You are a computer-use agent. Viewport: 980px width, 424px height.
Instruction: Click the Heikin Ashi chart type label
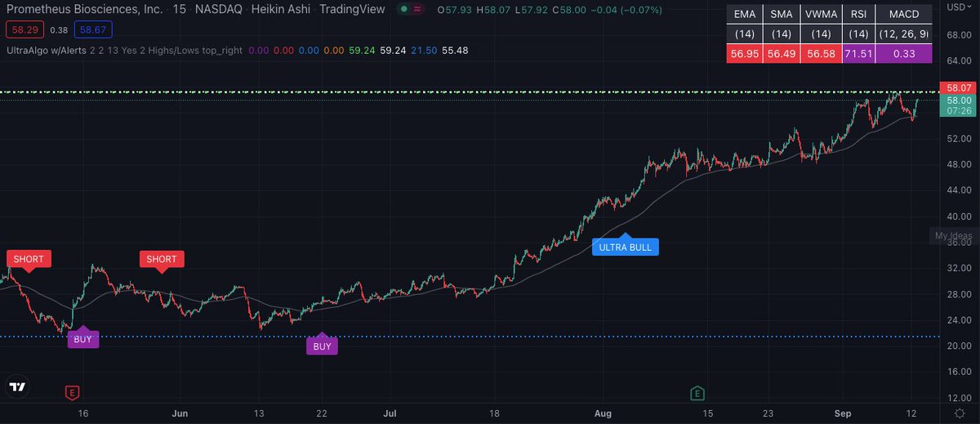click(x=283, y=10)
